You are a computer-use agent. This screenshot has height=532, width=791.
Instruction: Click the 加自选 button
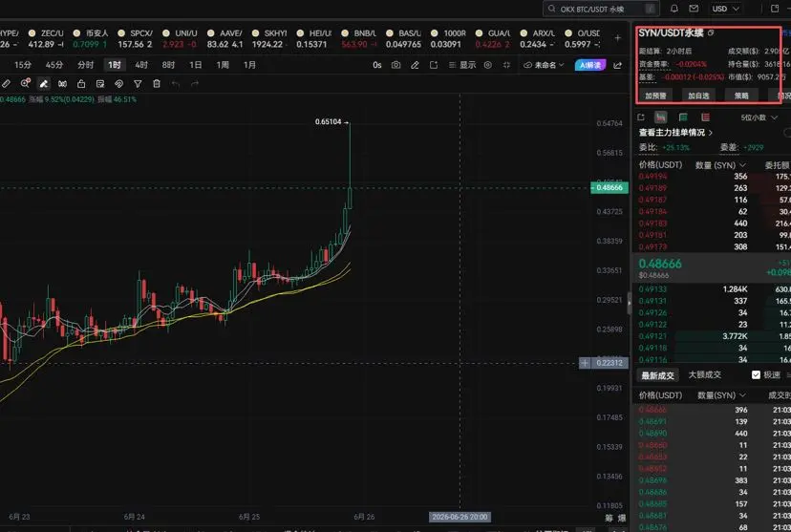(x=698, y=96)
